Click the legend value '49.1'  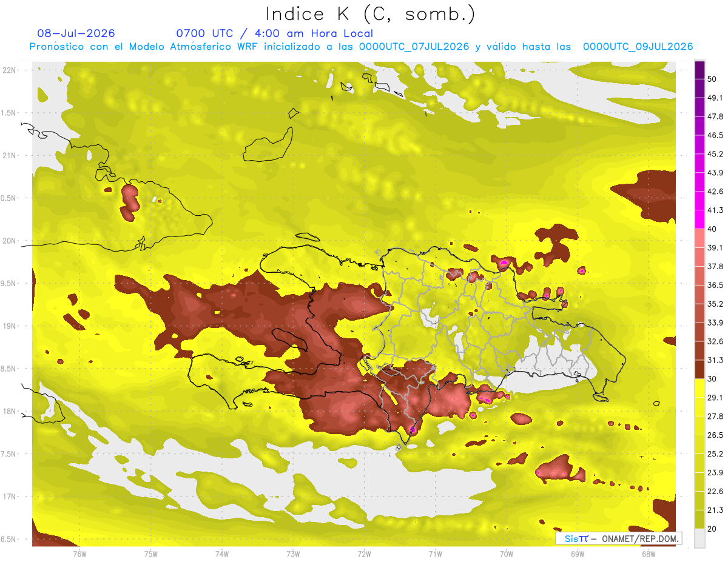(x=715, y=98)
